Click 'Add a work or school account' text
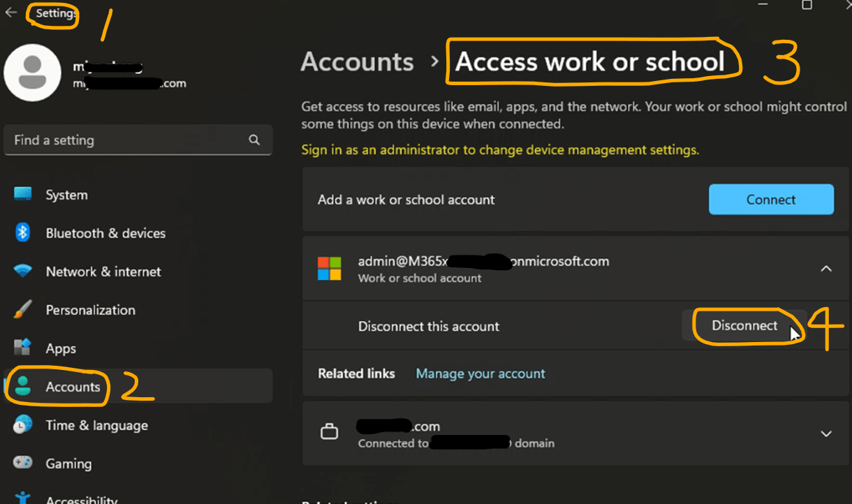This screenshot has width=852, height=504. coord(406,200)
